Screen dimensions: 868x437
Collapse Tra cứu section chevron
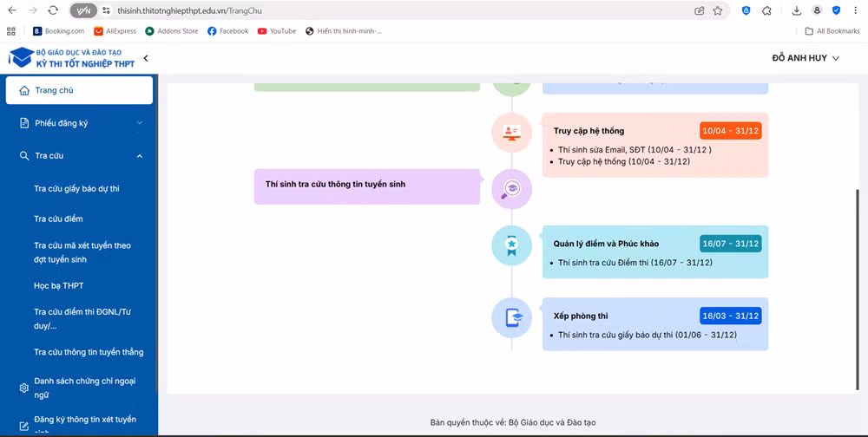coord(140,156)
